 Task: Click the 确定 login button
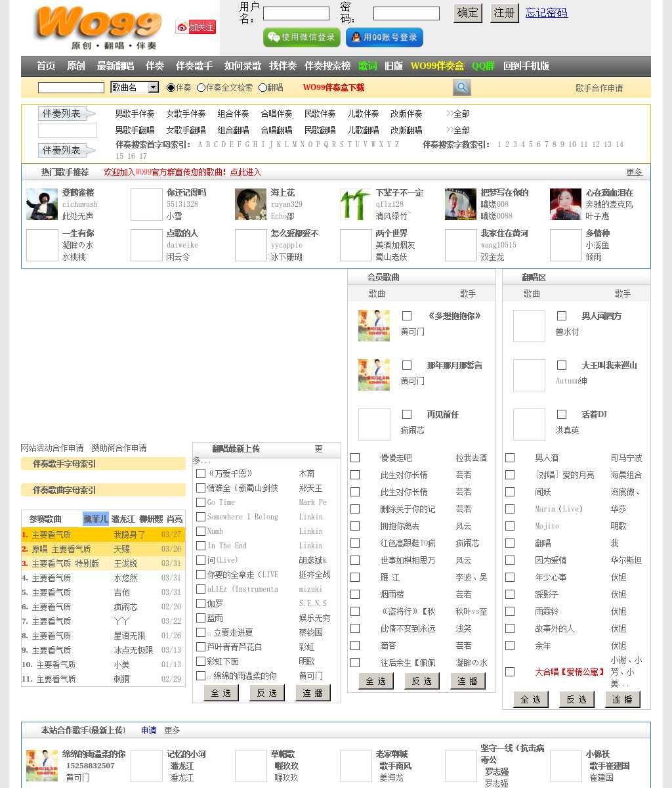point(468,13)
